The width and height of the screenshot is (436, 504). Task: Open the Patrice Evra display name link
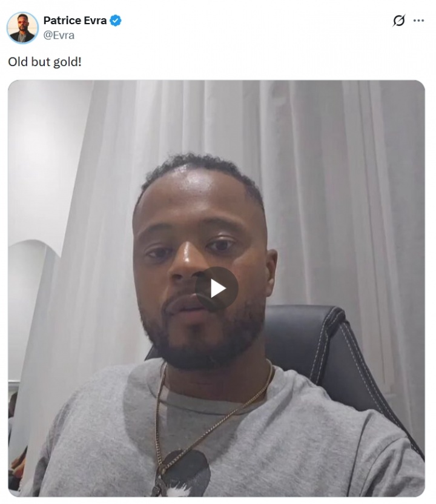click(75, 20)
